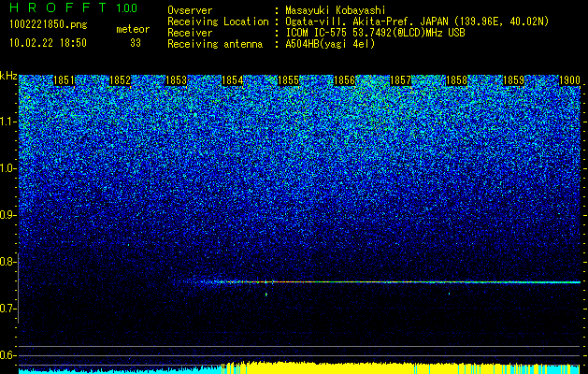This screenshot has width=588, height=374.
Task: Click the 0.6 frequency axis label
Action: [x=7, y=355]
